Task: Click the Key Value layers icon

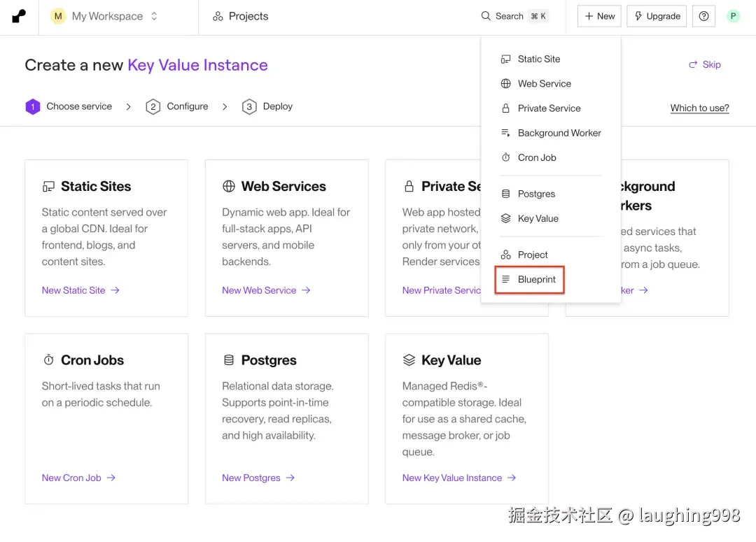Action: point(409,360)
